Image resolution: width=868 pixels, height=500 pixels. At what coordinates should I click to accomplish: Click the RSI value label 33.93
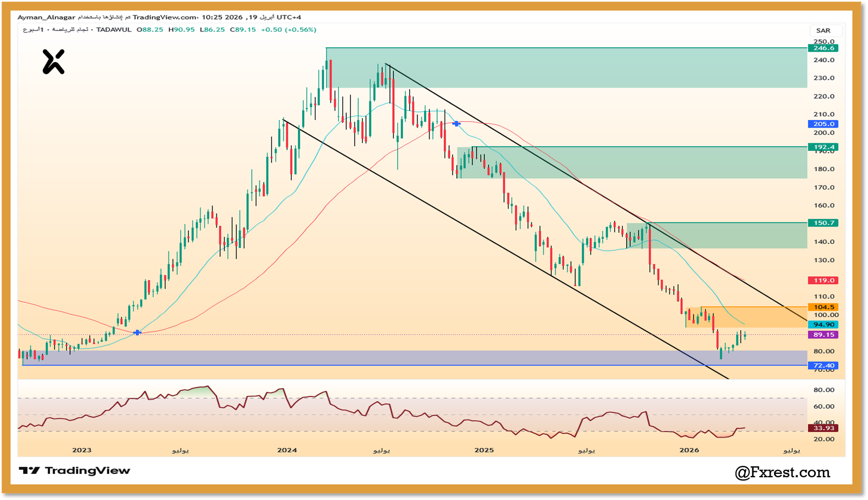click(x=823, y=428)
